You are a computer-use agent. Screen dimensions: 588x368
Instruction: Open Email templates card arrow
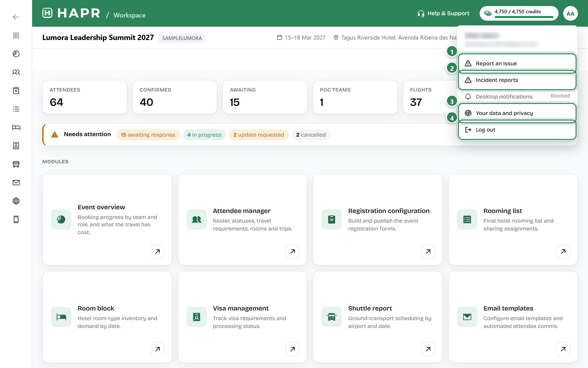tap(563, 349)
